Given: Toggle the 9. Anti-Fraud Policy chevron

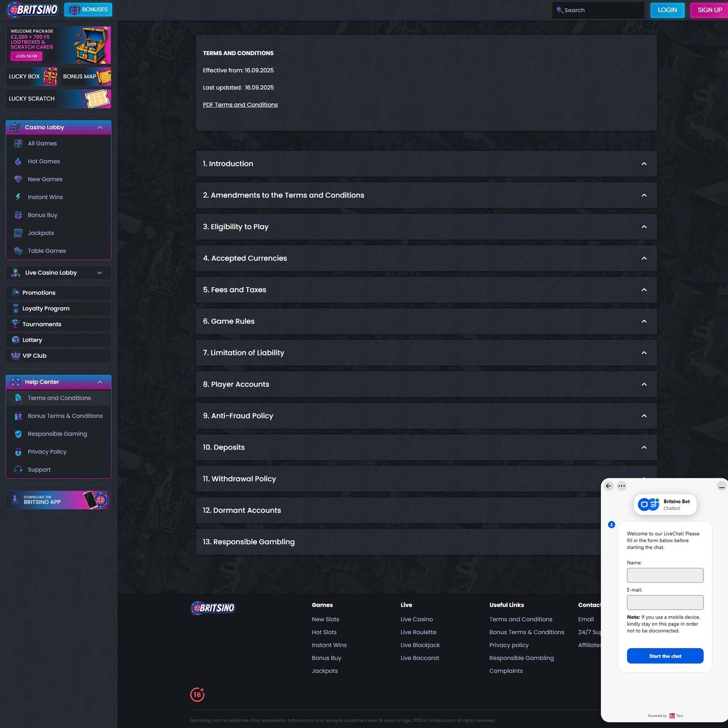Looking at the screenshot, I should [x=644, y=416].
